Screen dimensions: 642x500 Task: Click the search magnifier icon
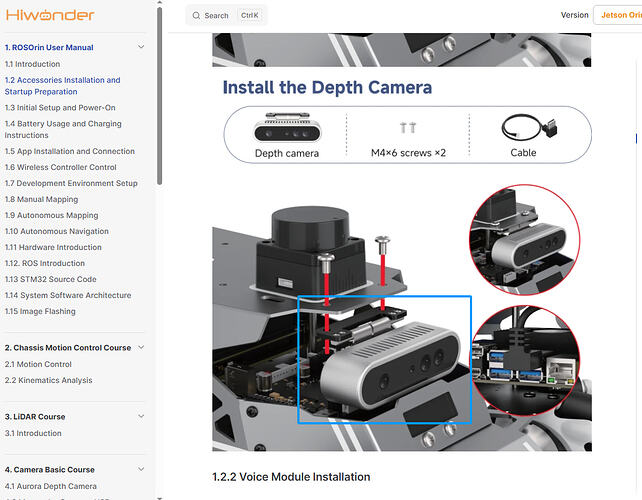coord(196,16)
